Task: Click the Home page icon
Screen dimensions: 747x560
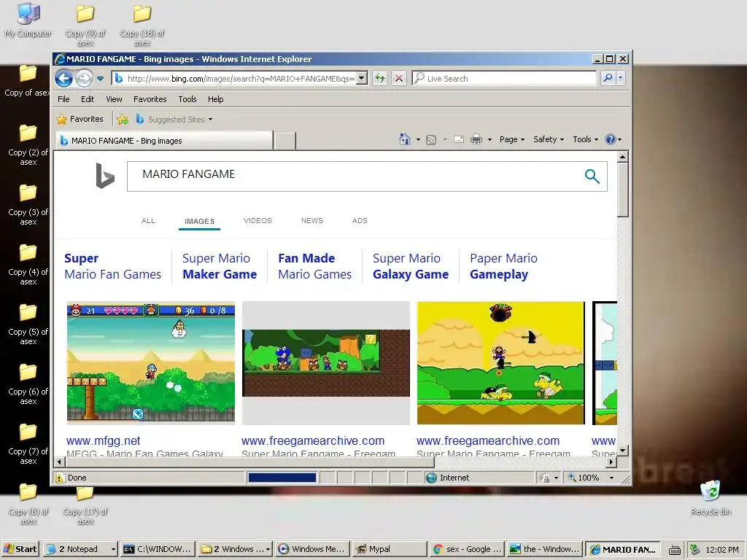Action: pyautogui.click(x=404, y=139)
